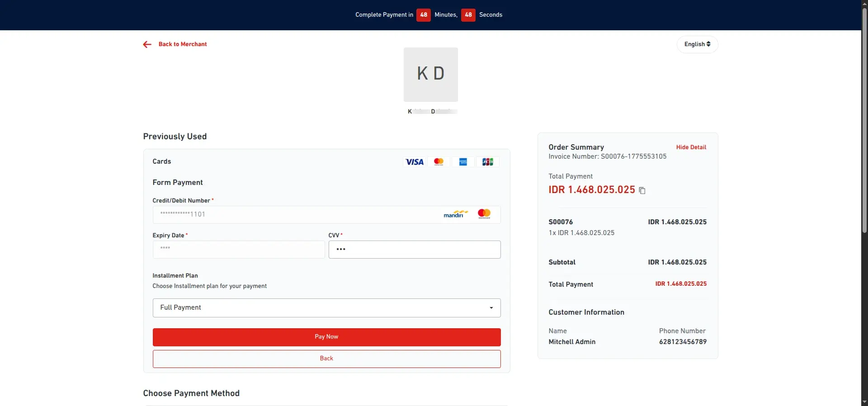Click the Cards section heading

point(161,161)
